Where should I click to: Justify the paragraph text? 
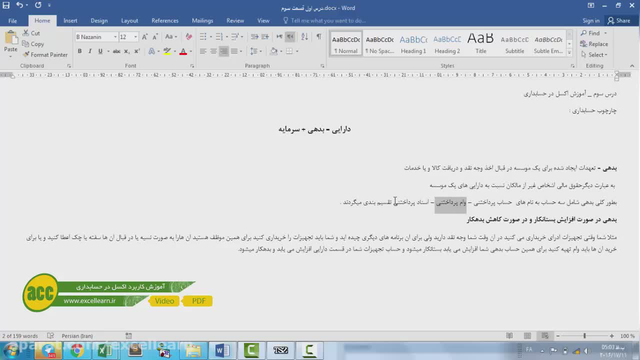pyautogui.click(x=234, y=51)
